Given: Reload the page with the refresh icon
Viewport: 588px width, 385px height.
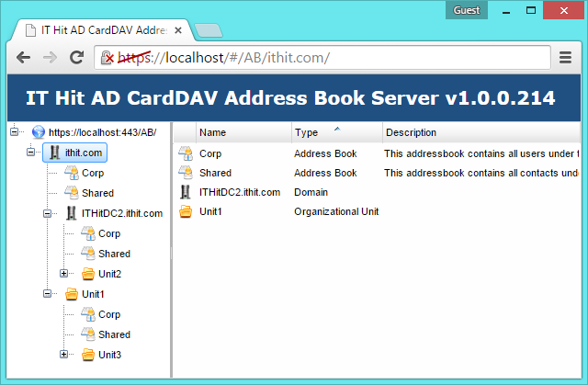Looking at the screenshot, I should tap(76, 57).
